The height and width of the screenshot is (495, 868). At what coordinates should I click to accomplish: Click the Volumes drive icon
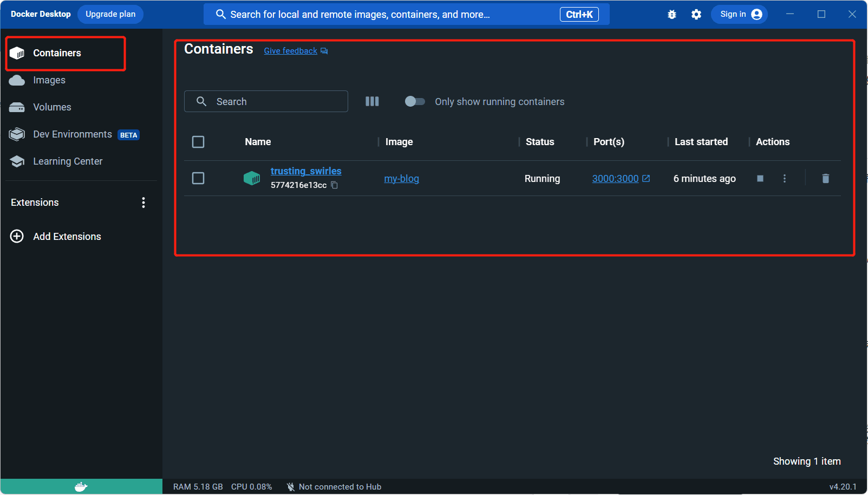pyautogui.click(x=17, y=107)
